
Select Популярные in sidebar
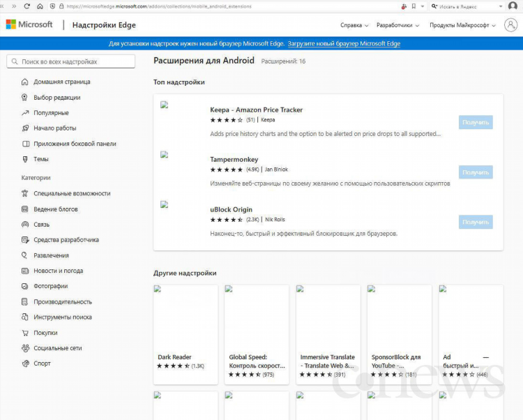pos(51,113)
